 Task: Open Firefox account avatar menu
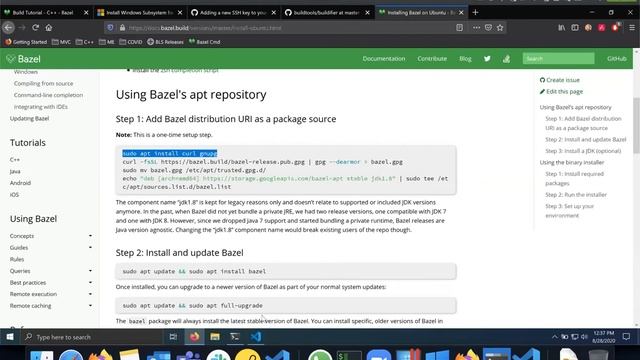coord(588,28)
